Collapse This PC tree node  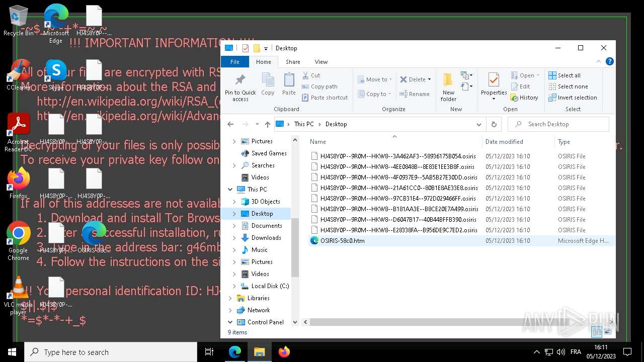(x=230, y=190)
